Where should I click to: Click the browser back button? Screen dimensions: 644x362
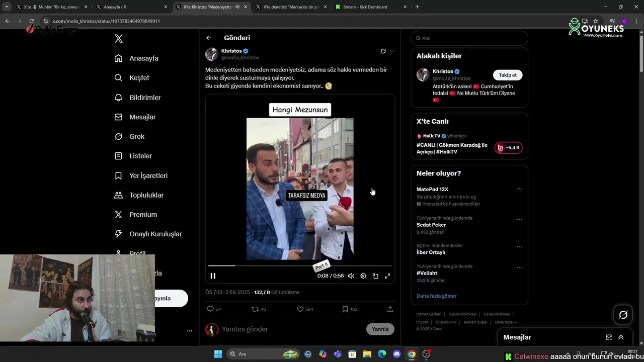pos(7,21)
